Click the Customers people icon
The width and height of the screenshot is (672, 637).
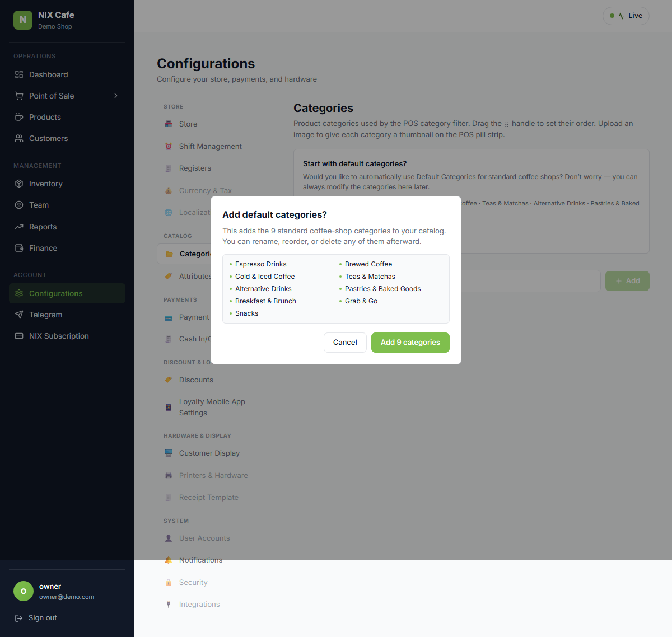19,138
